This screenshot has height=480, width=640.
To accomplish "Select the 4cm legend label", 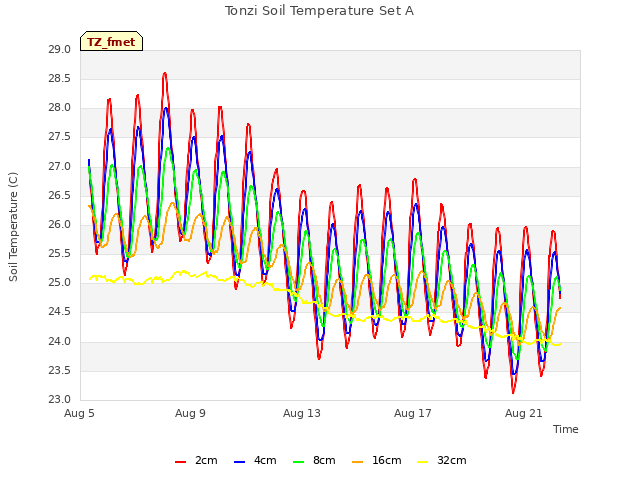I will click(265, 460).
